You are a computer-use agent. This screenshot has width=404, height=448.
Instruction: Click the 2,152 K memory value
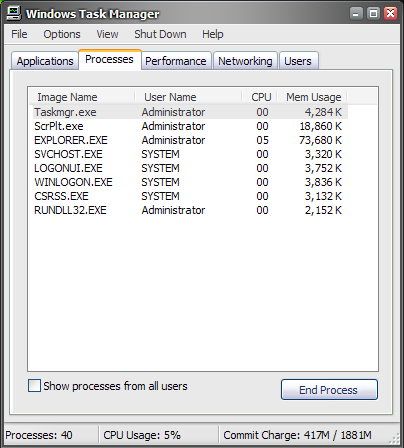pos(323,210)
